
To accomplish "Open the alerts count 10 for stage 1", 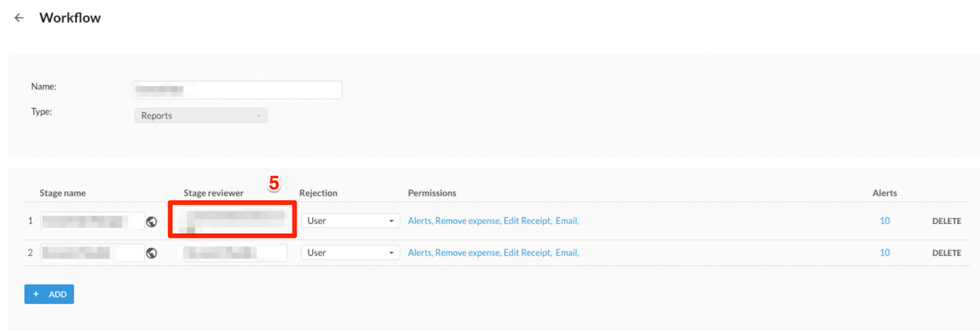I will point(884,221).
